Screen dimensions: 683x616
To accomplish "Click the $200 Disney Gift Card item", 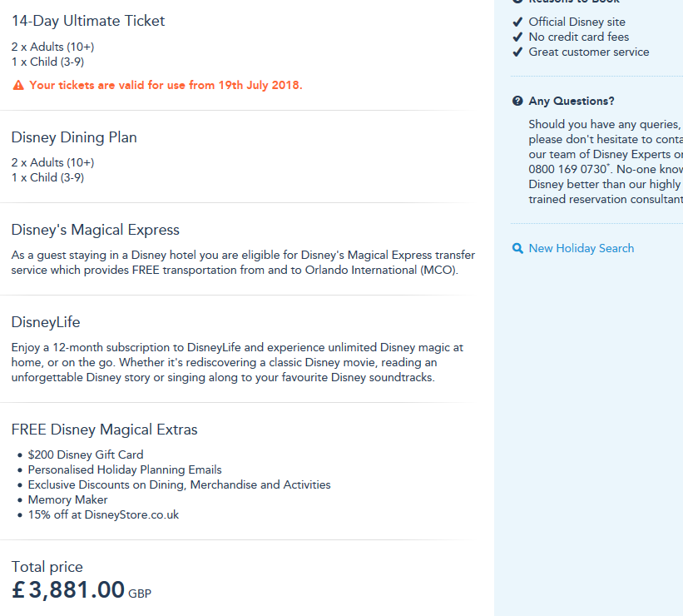I will (86, 455).
